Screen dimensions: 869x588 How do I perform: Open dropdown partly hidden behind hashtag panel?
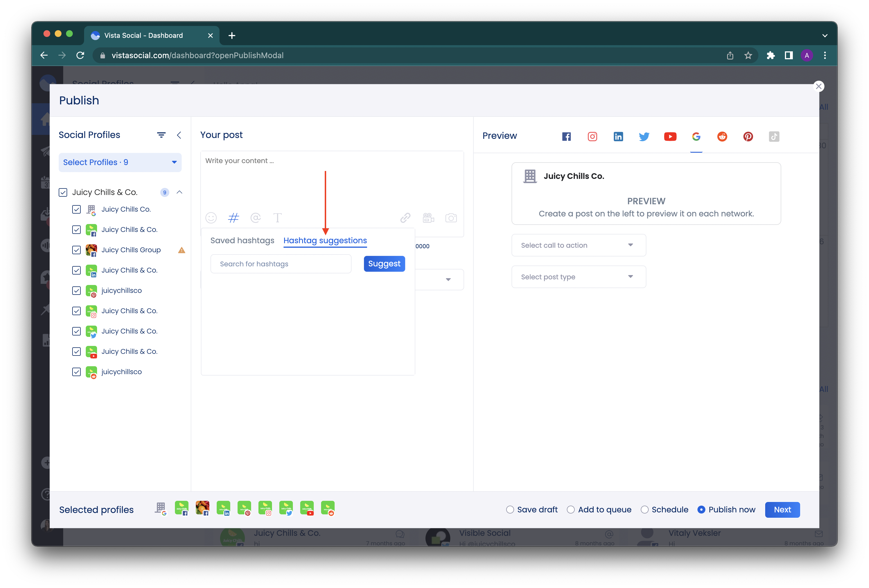click(448, 279)
